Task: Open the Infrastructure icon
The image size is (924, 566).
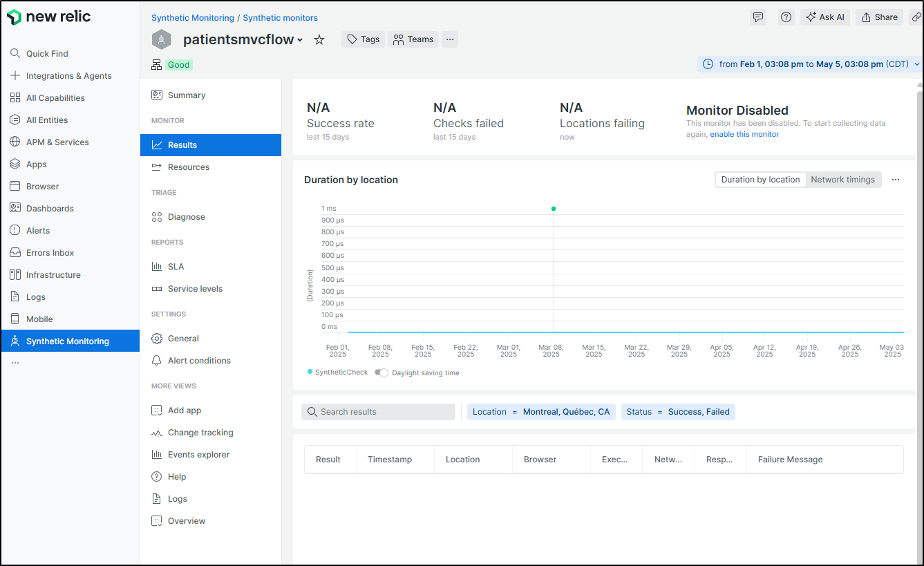Action: click(15, 274)
